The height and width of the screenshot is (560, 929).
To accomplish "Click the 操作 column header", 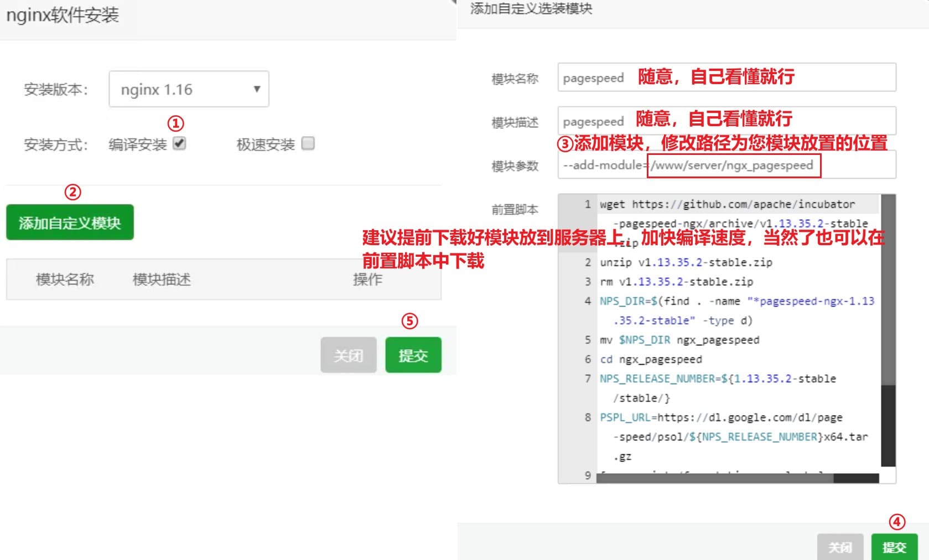I will point(367,279).
